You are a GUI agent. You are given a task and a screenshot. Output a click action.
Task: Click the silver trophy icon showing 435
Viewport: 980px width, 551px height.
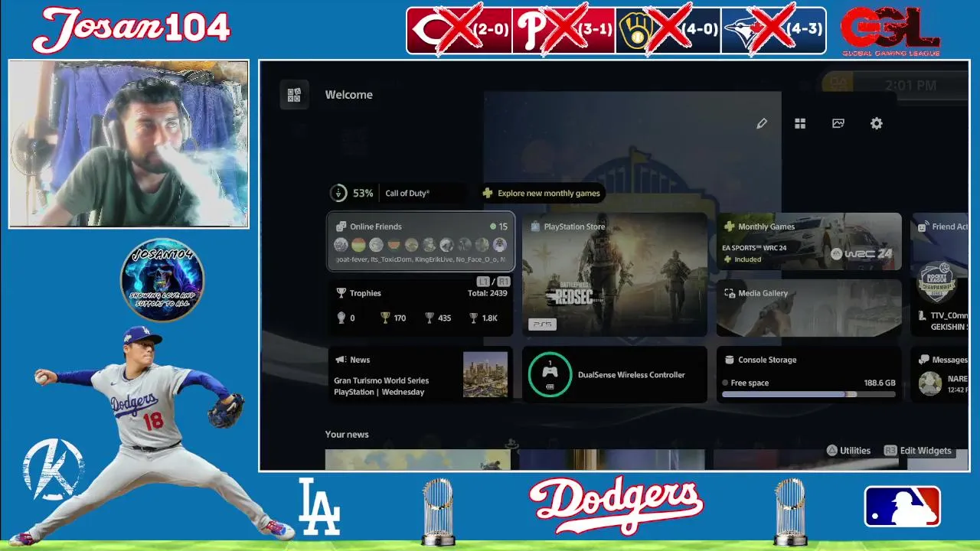click(430, 318)
